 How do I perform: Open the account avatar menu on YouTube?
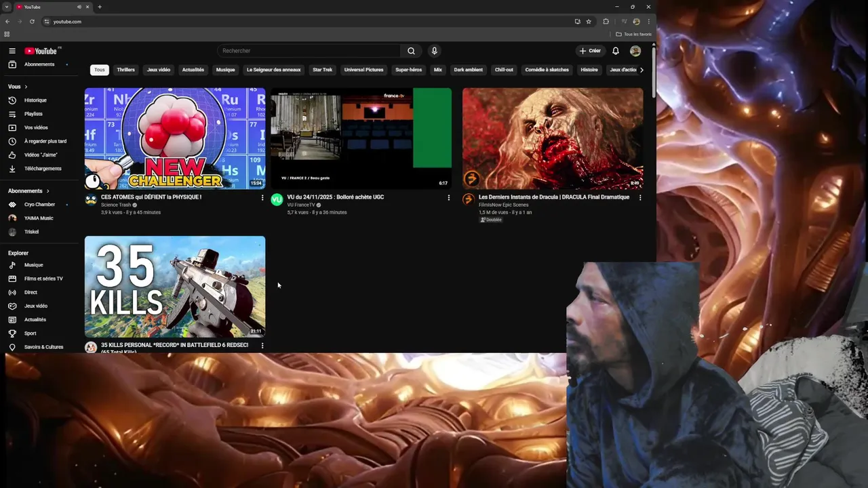635,51
